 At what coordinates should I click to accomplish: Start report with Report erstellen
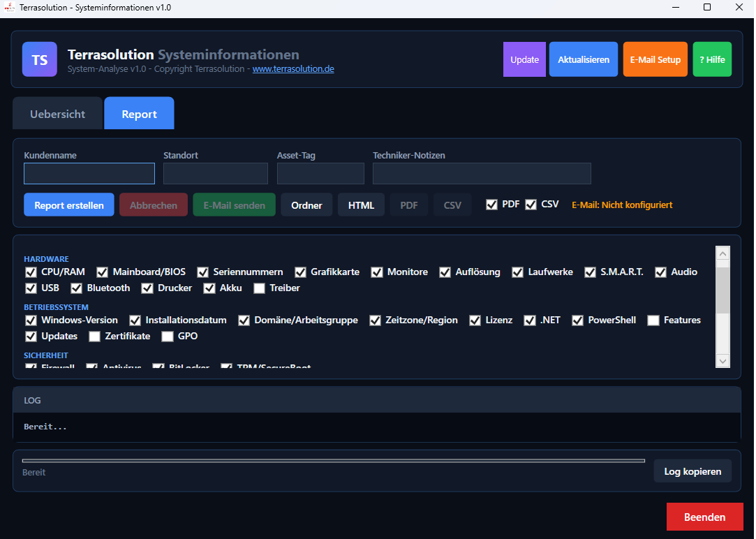coord(69,205)
